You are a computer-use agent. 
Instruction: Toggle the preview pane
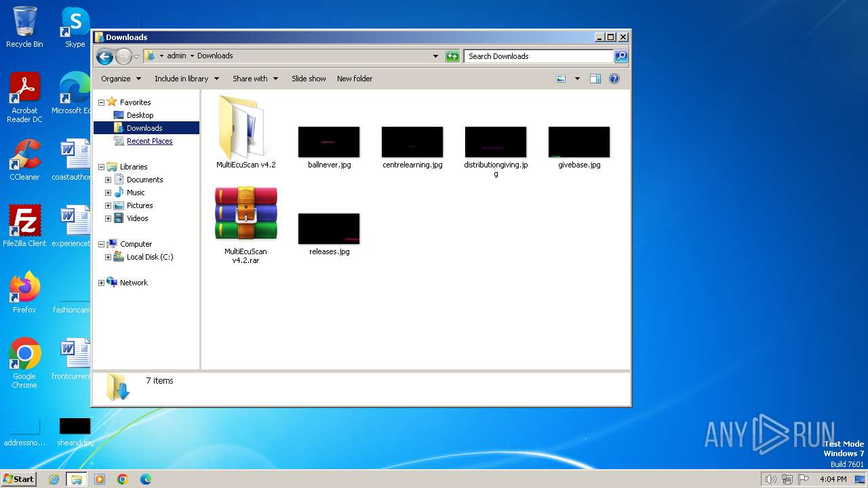pos(595,79)
